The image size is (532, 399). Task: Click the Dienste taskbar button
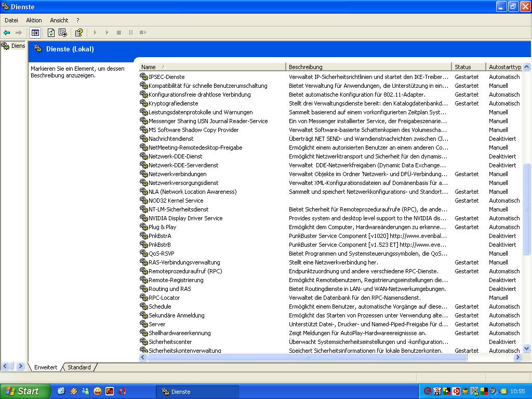point(197,392)
